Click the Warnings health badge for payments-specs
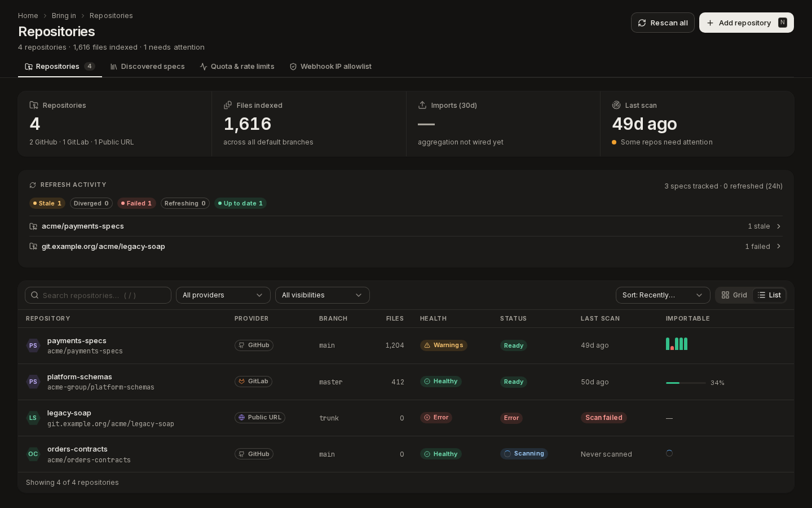 444,345
